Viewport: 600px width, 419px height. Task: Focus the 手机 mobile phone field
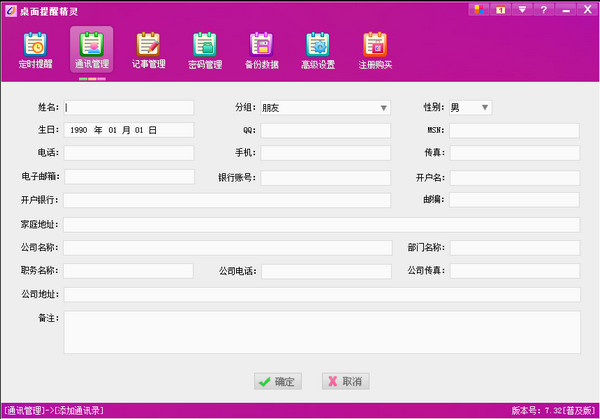pyautogui.click(x=326, y=153)
